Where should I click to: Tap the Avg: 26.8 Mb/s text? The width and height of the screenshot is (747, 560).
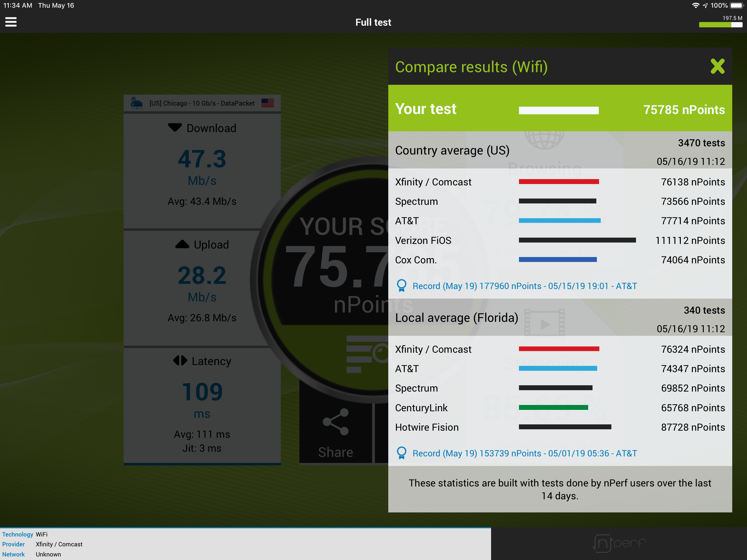[202, 318]
